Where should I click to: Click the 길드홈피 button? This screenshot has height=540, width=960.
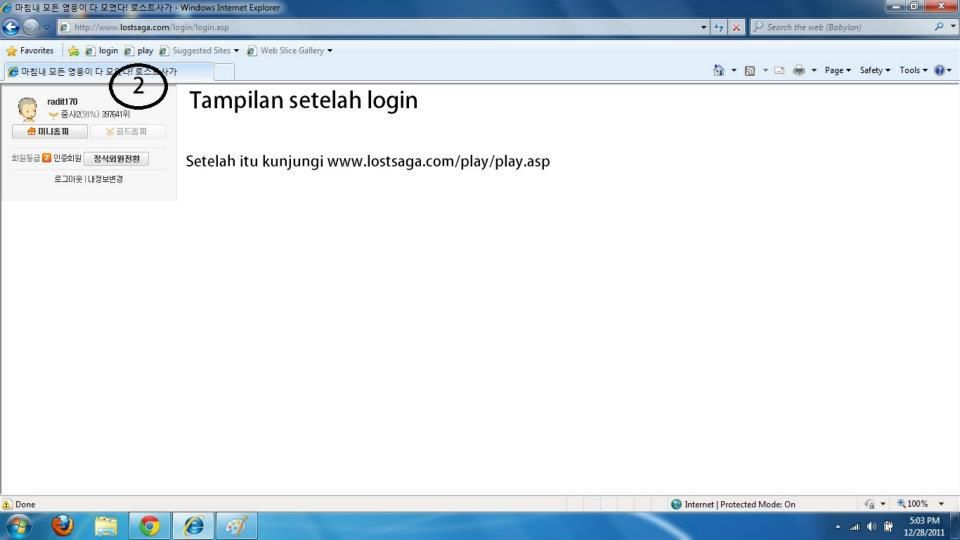[x=127, y=132]
